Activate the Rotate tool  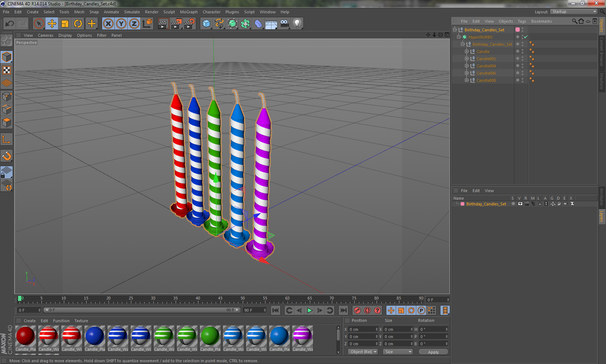(x=78, y=24)
